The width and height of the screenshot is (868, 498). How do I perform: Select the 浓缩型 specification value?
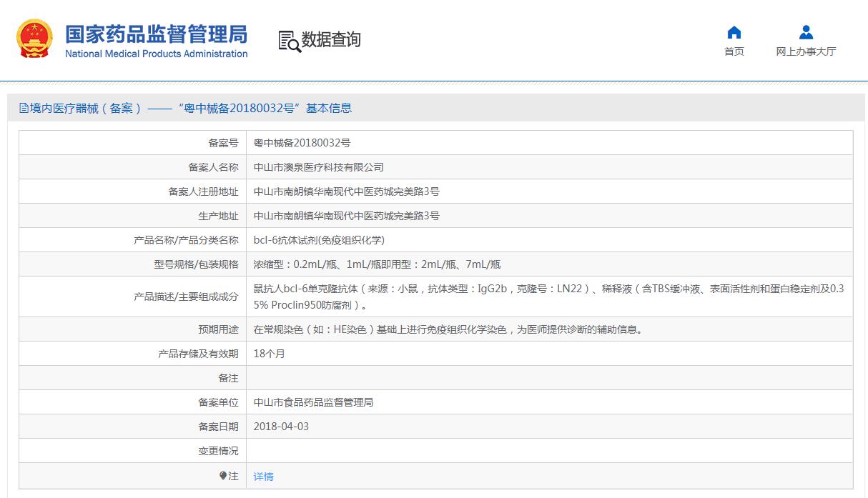[x=378, y=264]
